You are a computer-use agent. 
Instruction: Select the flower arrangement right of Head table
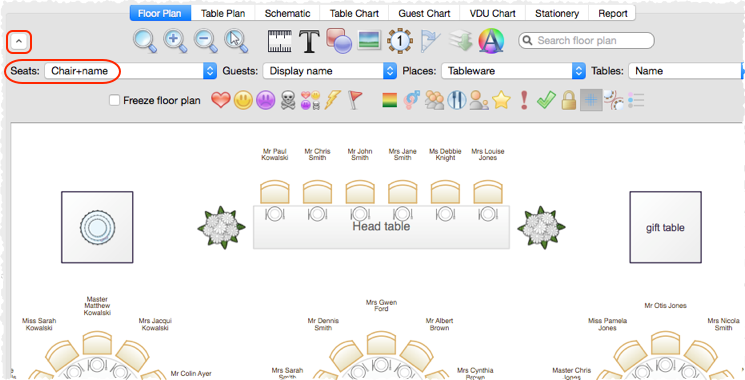pos(541,228)
